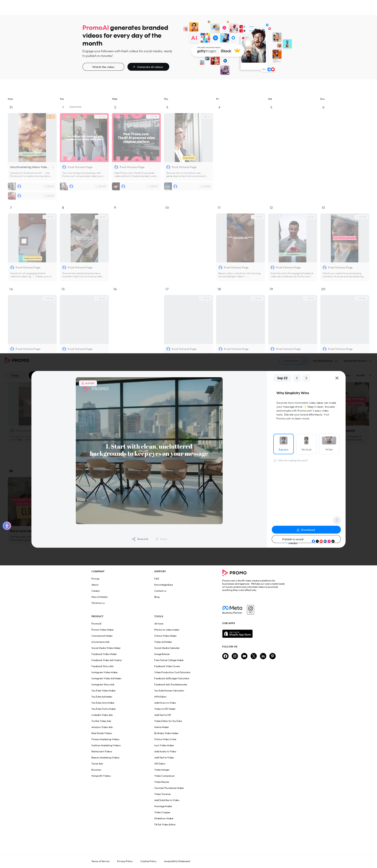Click Publish to social media button

[x=306, y=539]
